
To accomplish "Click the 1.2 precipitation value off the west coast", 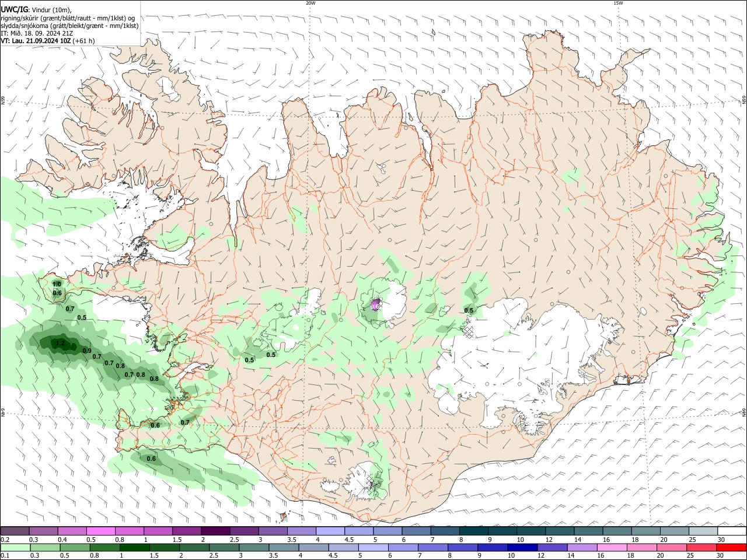I will (x=60, y=343).
